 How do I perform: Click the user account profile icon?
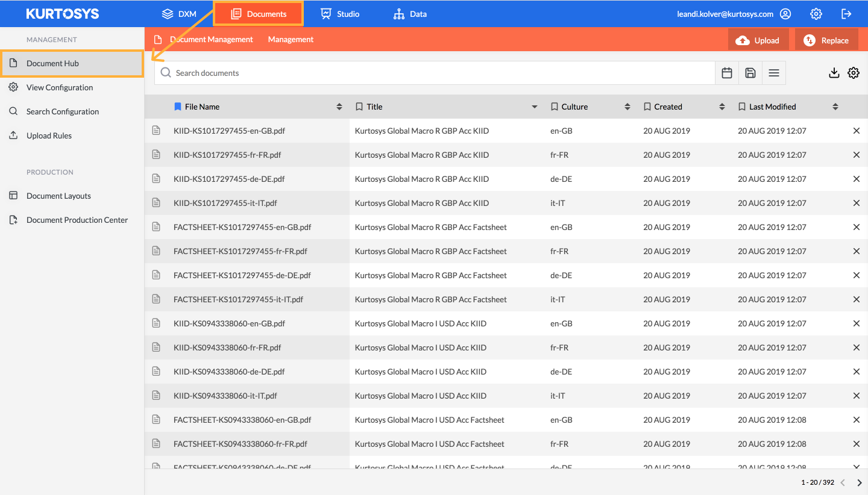[x=785, y=14]
